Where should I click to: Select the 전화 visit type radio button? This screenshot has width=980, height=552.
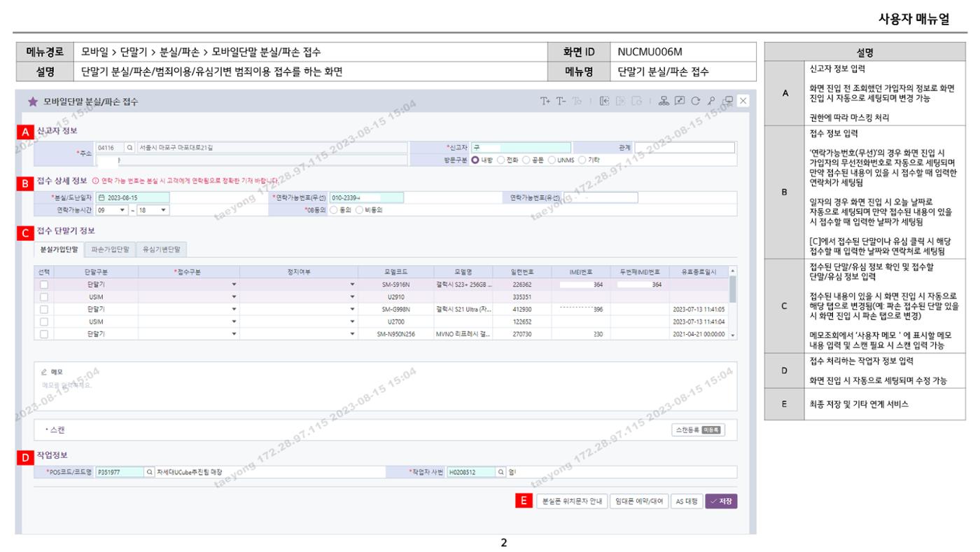click(500, 160)
